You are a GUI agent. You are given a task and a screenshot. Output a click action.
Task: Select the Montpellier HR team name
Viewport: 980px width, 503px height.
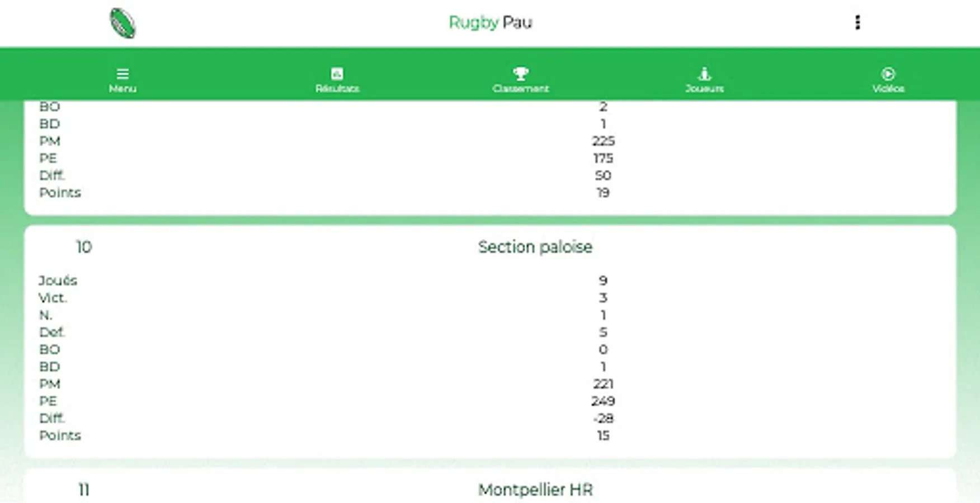click(x=535, y=490)
